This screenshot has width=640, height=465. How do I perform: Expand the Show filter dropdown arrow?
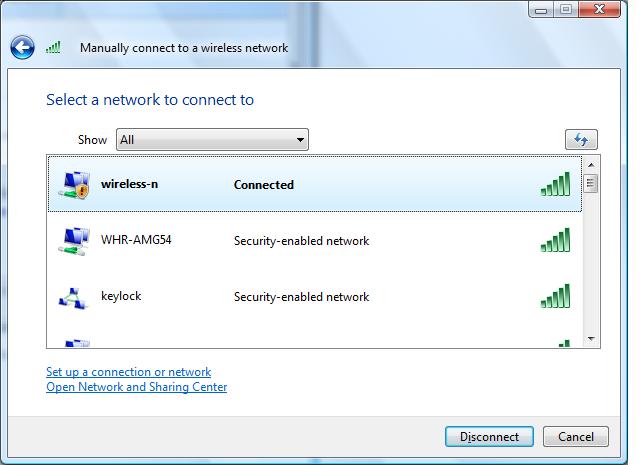(x=300, y=140)
